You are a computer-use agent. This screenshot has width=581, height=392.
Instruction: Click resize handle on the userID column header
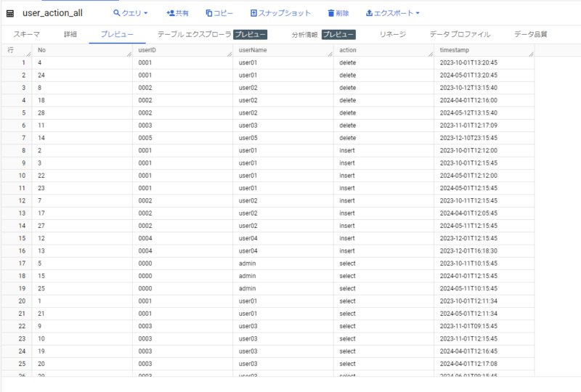click(229, 54)
